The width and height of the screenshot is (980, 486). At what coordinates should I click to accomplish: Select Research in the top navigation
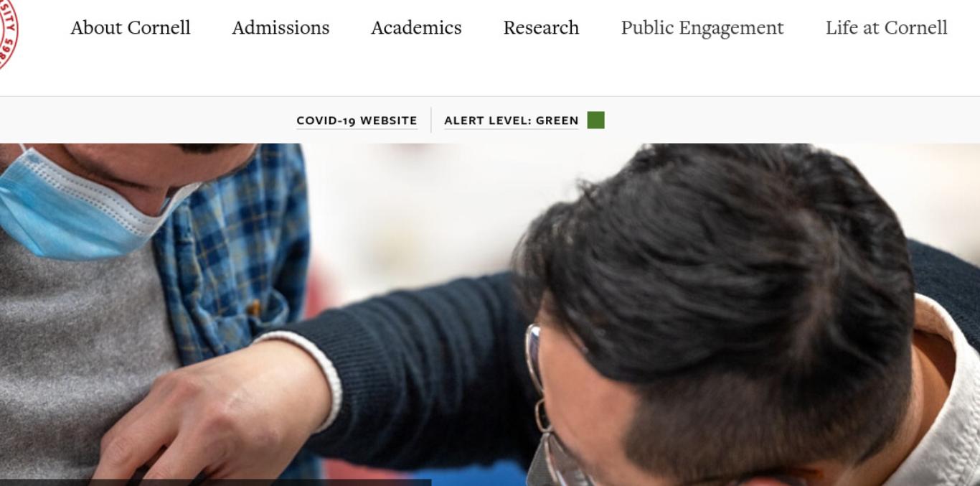[541, 28]
